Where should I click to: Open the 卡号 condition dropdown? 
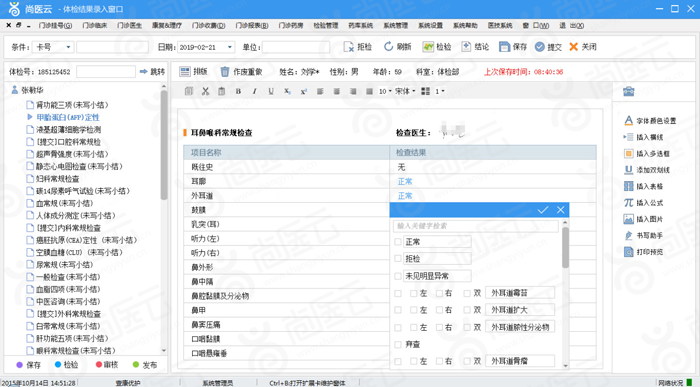coord(68,47)
